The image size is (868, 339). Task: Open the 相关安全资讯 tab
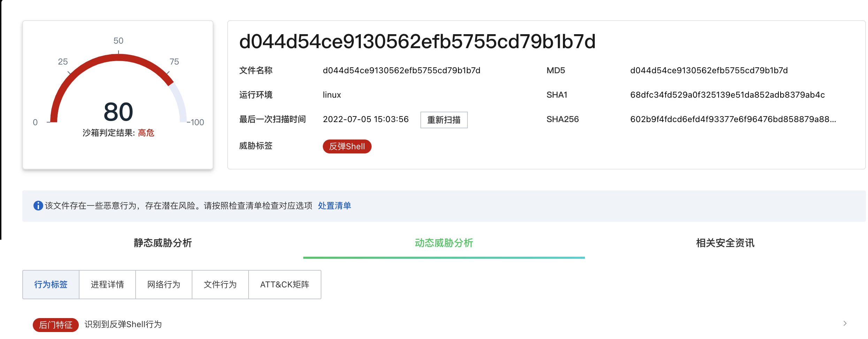pyautogui.click(x=725, y=243)
